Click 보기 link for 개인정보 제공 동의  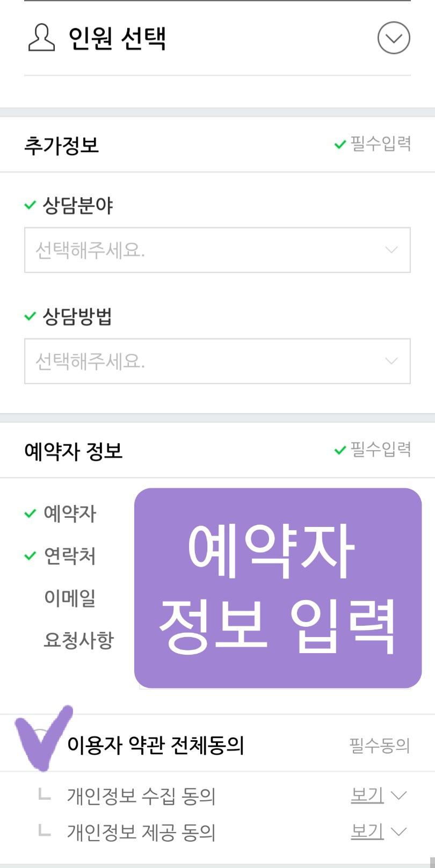coord(367,831)
